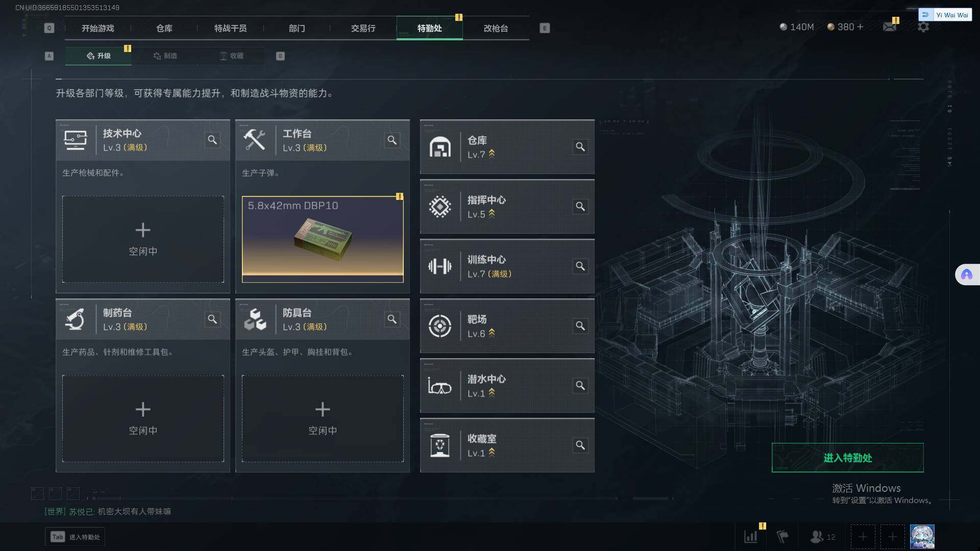
Task: Inspect 仓库 with its magnifier icon
Action: [580, 147]
